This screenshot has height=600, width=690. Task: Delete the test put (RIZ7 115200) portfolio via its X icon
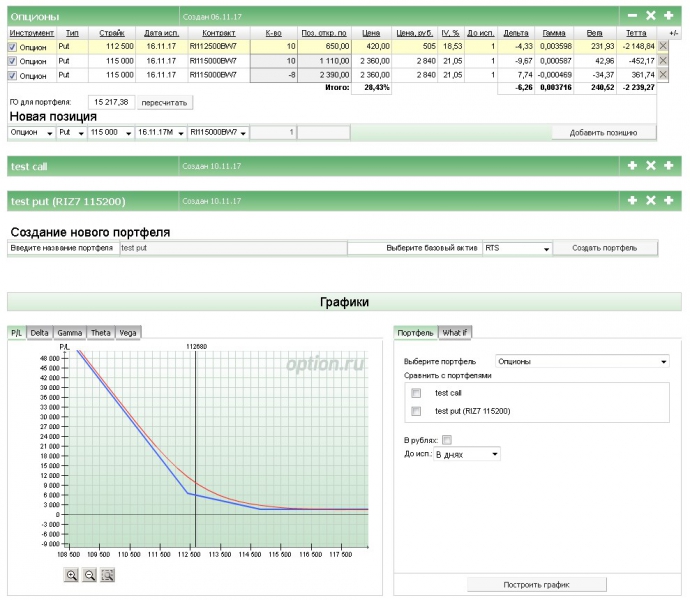pos(650,201)
